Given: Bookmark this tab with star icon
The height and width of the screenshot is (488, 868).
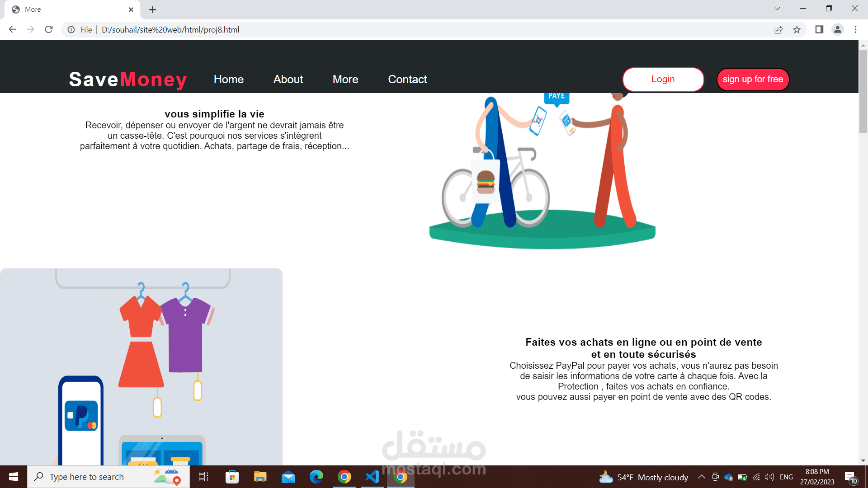Looking at the screenshot, I should coord(797,30).
